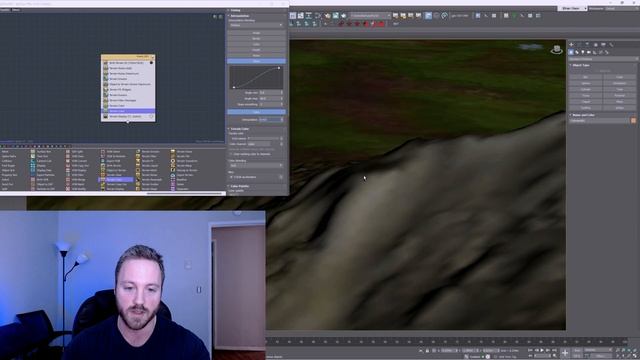Click the Angle min spinner field
640x360 pixels.
tap(271, 93)
